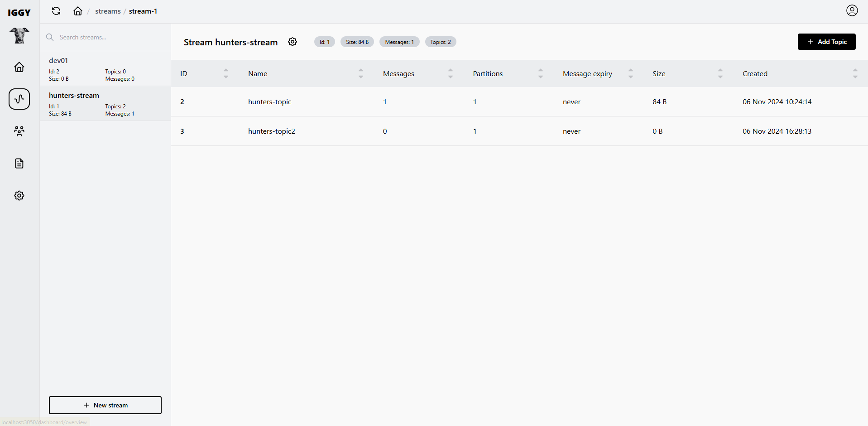Click created date 06 Nov 2024 16:28:13
Screen dimensions: 868x426
pos(777,131)
